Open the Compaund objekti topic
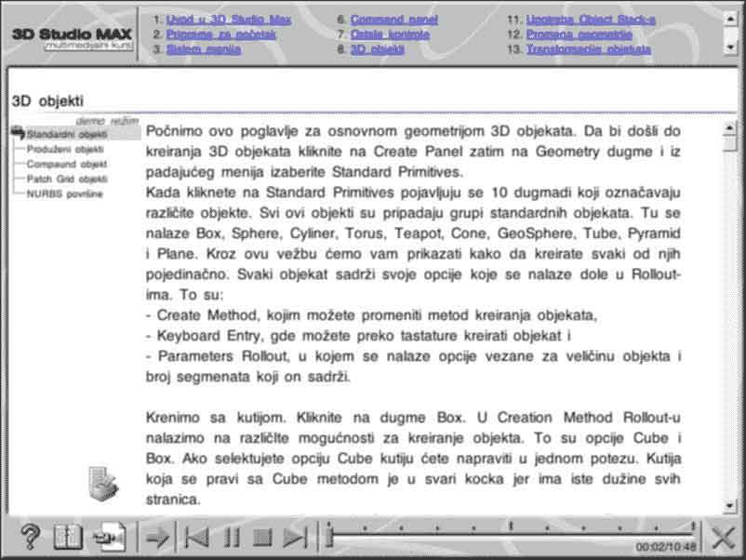 click(x=67, y=164)
